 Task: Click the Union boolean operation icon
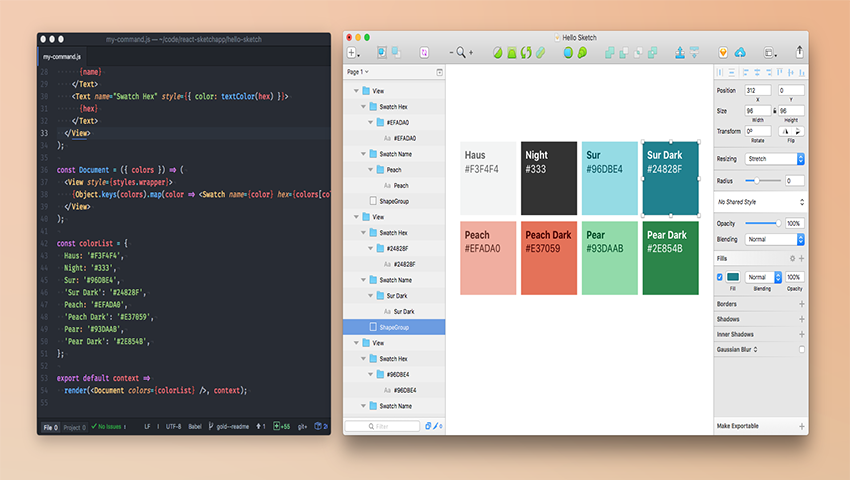609,52
